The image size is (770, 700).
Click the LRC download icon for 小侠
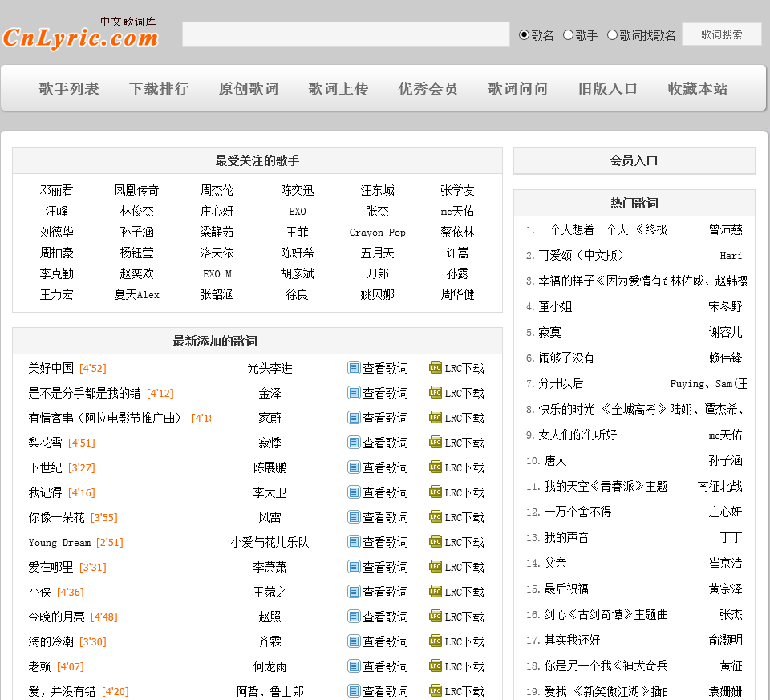click(x=435, y=591)
